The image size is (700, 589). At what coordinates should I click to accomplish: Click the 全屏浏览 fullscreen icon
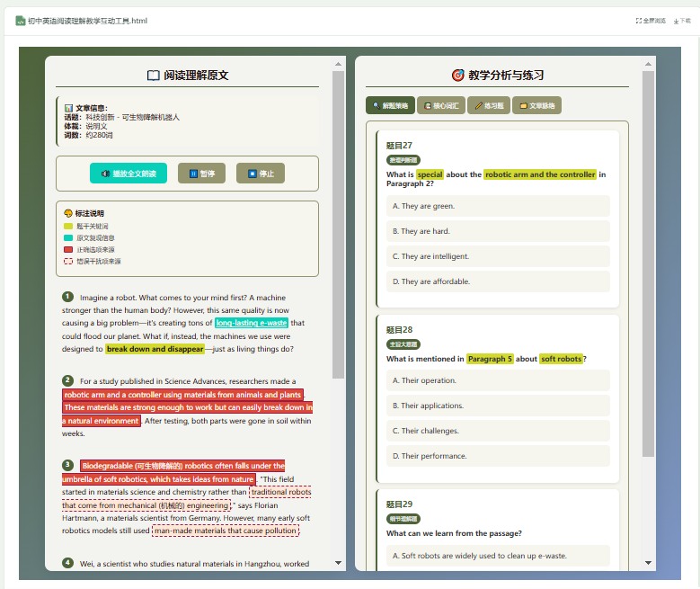tap(639, 20)
